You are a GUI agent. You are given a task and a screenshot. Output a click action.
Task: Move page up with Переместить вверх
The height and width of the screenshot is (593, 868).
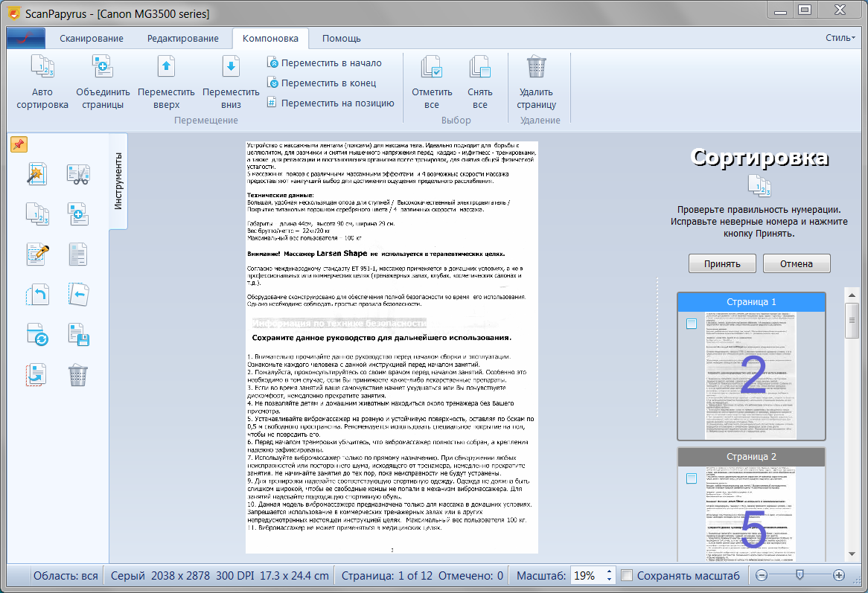[x=166, y=68]
